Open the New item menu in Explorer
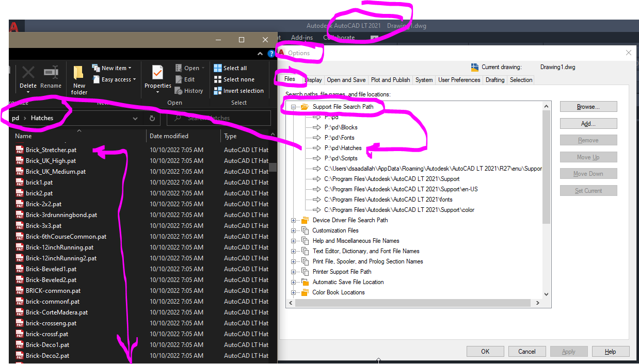The height and width of the screenshot is (364, 639). point(112,68)
